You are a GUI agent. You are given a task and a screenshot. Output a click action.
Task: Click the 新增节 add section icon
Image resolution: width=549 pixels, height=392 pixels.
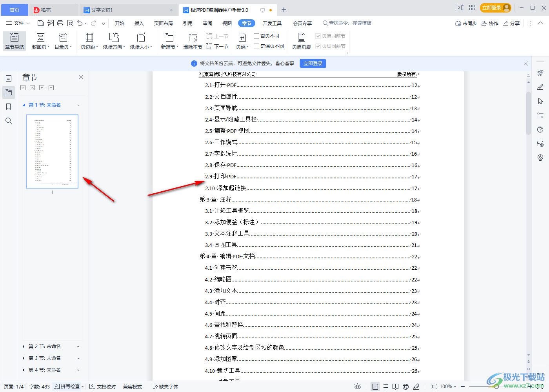169,38
